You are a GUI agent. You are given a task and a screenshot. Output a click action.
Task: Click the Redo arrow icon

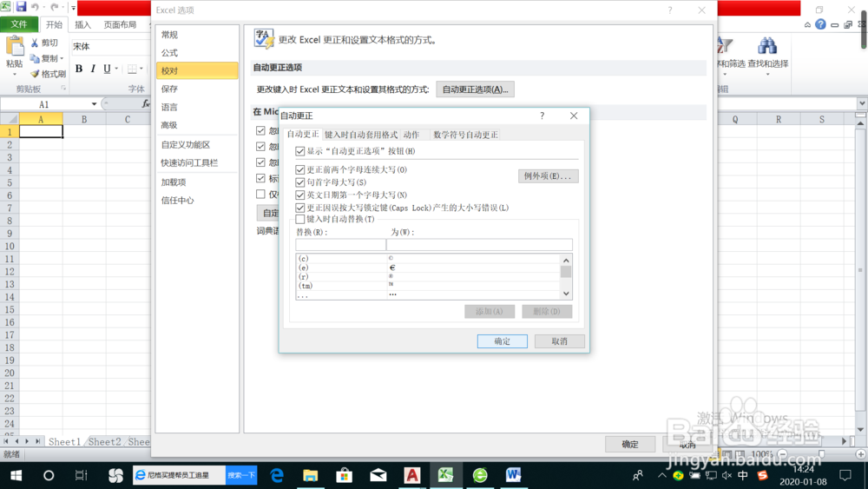(x=54, y=7)
